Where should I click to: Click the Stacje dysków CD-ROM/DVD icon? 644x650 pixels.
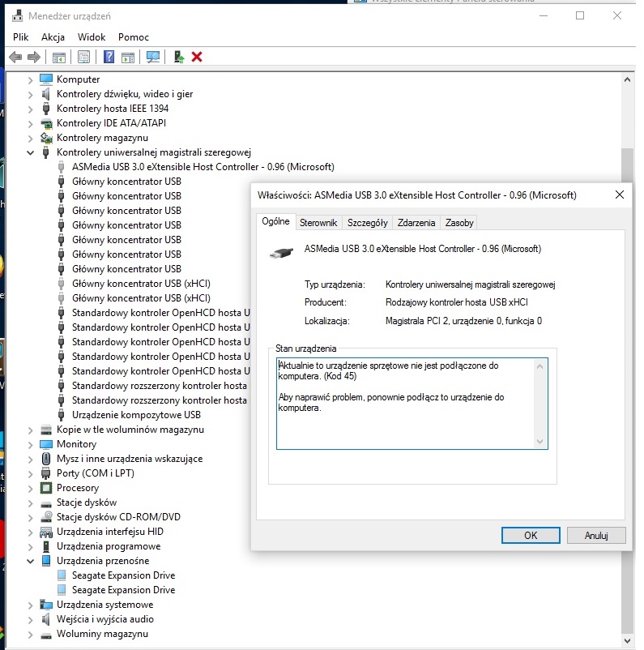pos(46,517)
